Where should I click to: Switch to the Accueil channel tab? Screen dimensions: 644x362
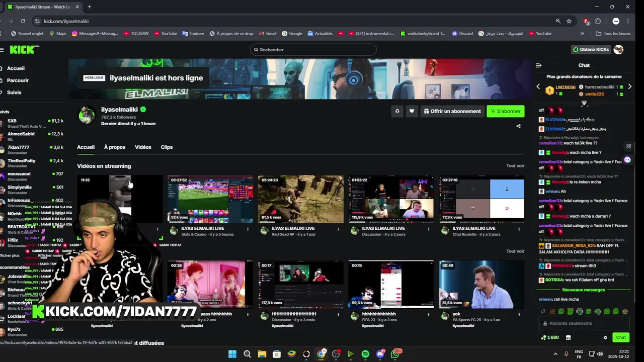point(86,147)
